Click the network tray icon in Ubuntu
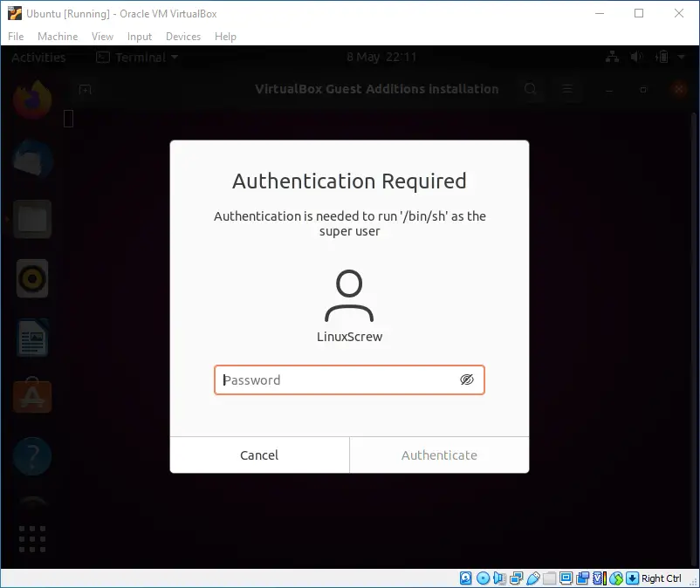700x588 pixels. 612,57
